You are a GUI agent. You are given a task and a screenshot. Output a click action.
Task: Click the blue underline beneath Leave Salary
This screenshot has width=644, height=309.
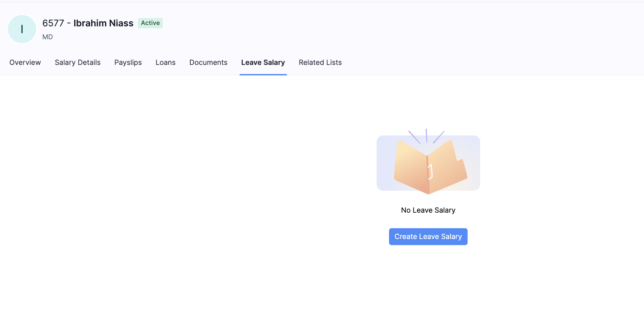pyautogui.click(x=263, y=74)
